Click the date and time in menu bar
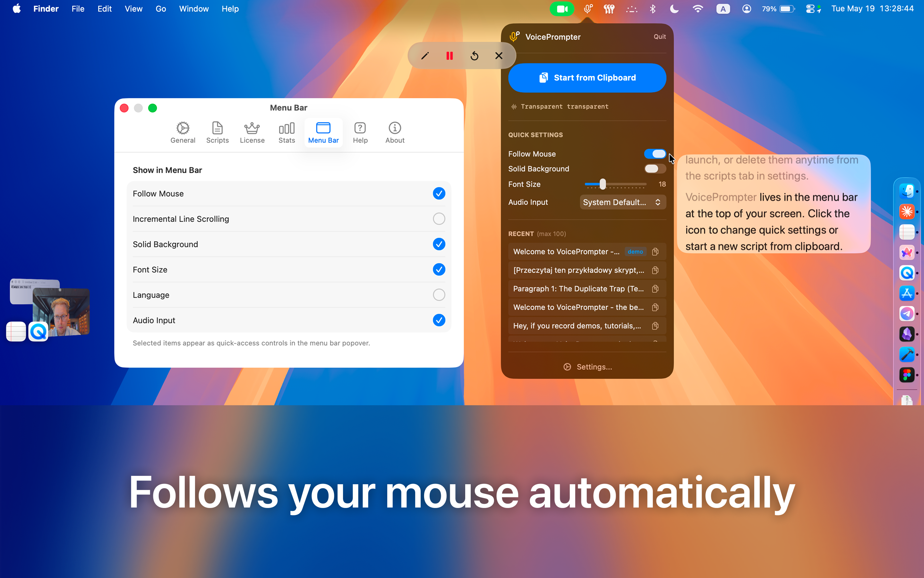Viewport: 924px width, 578px height. (x=872, y=9)
